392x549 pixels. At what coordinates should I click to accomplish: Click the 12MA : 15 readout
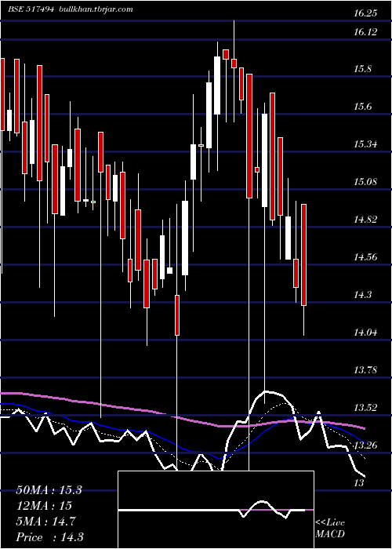[44, 506]
